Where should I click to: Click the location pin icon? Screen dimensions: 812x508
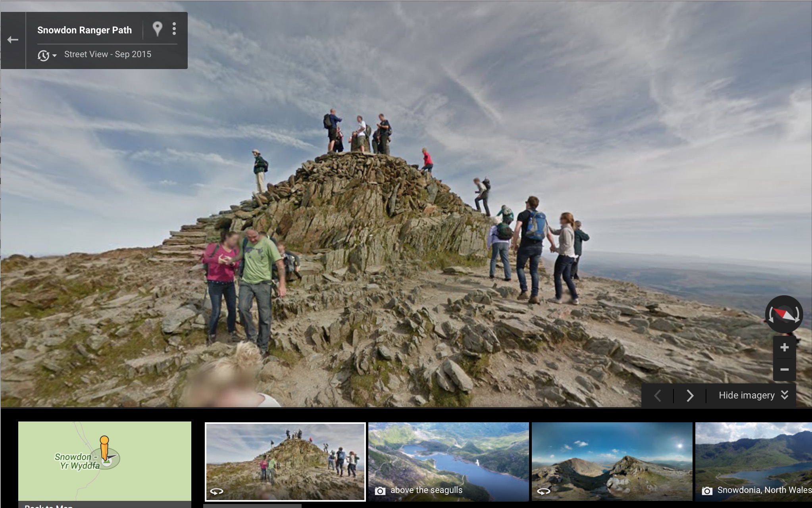[158, 29]
